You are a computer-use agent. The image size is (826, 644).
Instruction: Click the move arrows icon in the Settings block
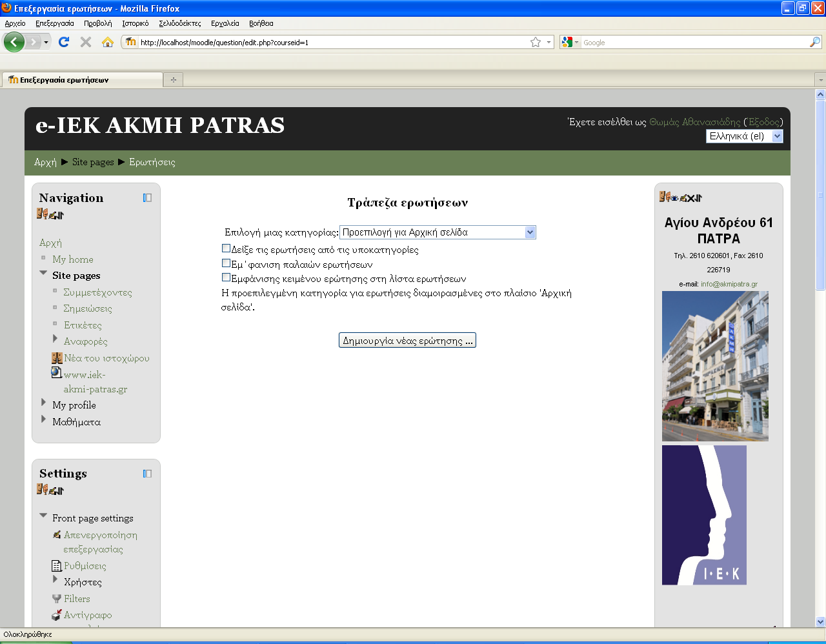click(60, 491)
